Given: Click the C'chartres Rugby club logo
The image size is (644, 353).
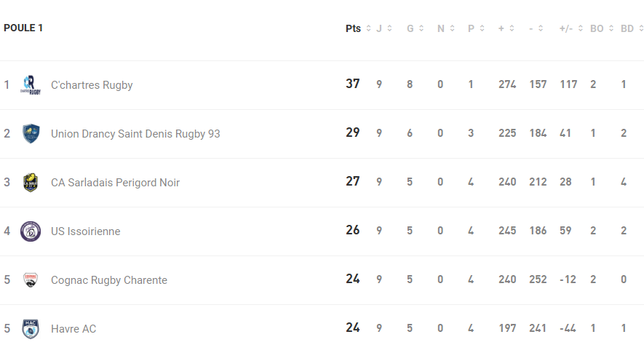Looking at the screenshot, I should 31,85.
